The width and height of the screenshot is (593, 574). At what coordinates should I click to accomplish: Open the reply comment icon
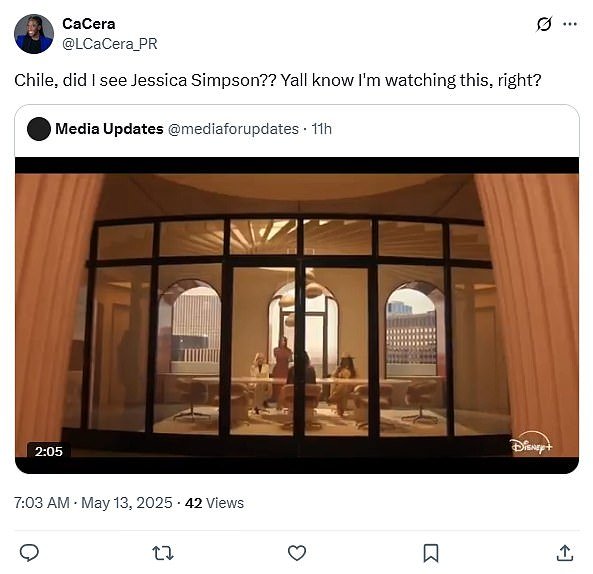pyautogui.click(x=29, y=553)
